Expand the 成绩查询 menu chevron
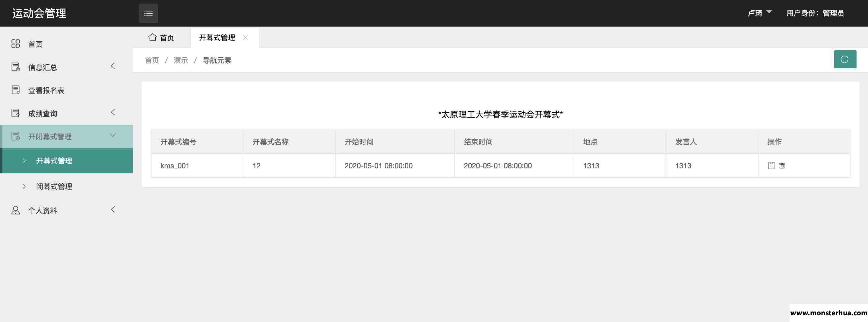 coord(113,112)
